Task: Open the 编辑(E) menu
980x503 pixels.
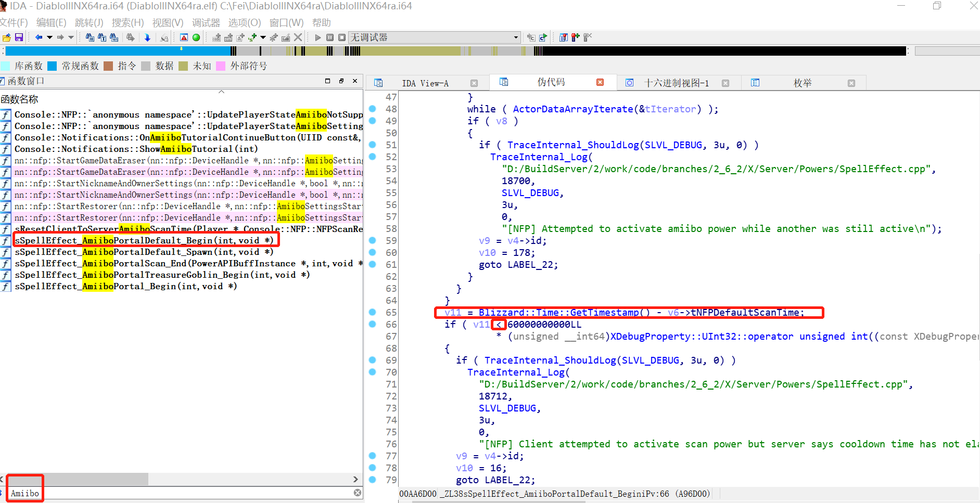Action: (51, 23)
